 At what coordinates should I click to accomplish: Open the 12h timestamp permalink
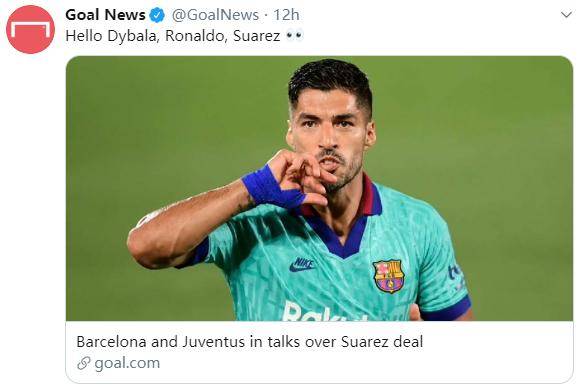[x=286, y=15]
